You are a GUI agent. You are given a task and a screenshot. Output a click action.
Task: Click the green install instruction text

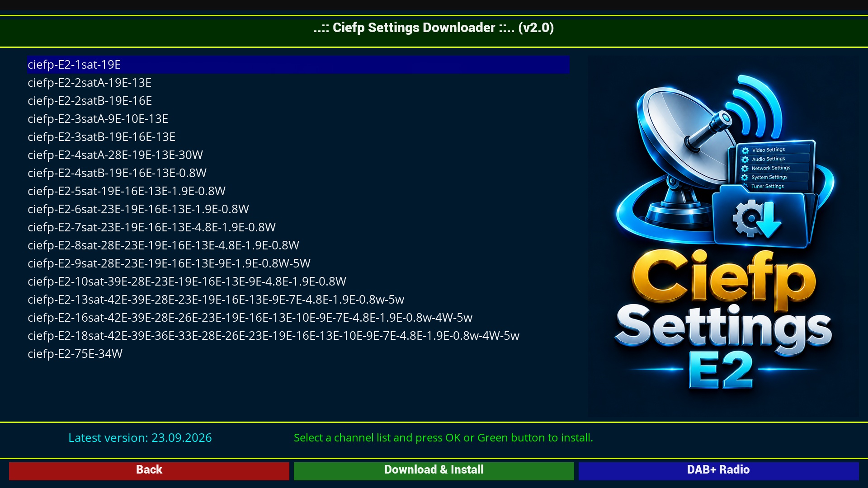click(443, 438)
